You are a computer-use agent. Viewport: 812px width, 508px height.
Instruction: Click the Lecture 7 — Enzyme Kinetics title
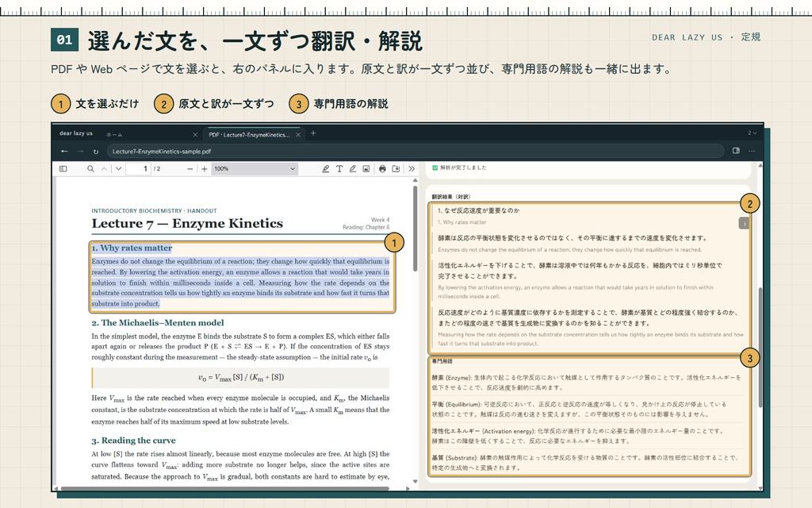click(x=187, y=223)
